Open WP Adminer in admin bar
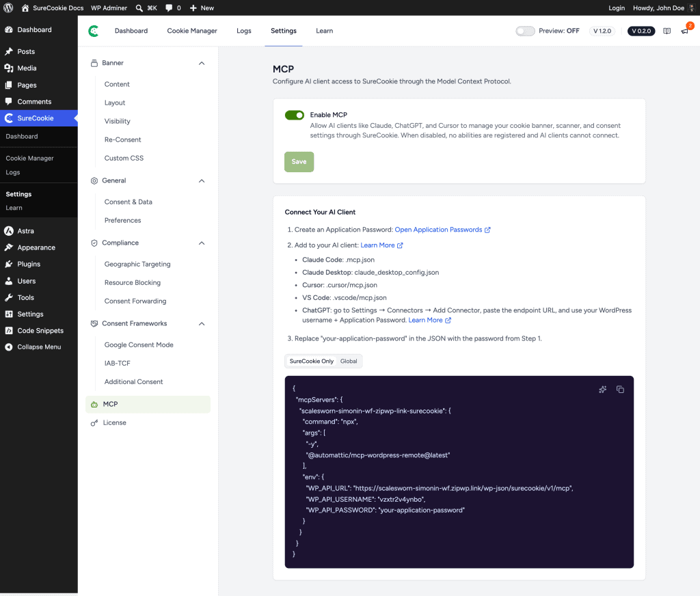The width and height of the screenshot is (700, 596). pos(109,8)
